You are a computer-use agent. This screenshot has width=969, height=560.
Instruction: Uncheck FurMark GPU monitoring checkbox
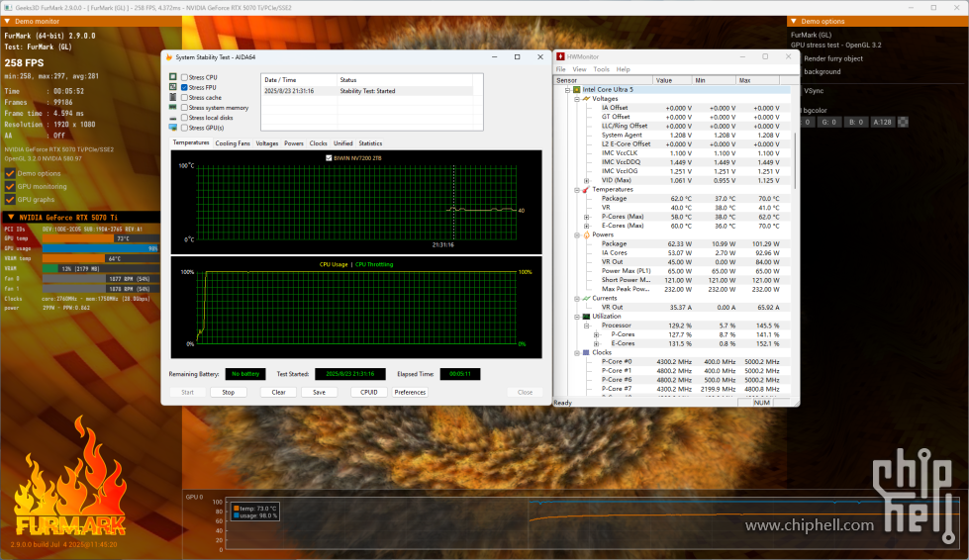[x=10, y=186]
